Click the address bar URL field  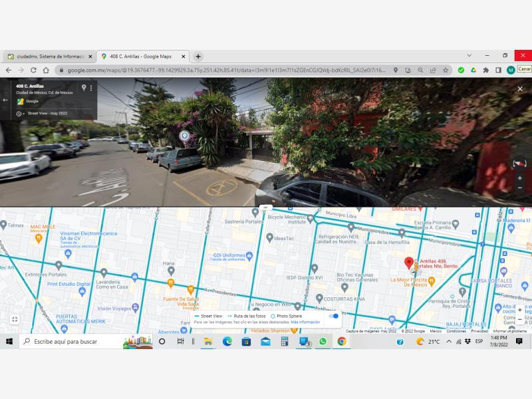tap(226, 70)
